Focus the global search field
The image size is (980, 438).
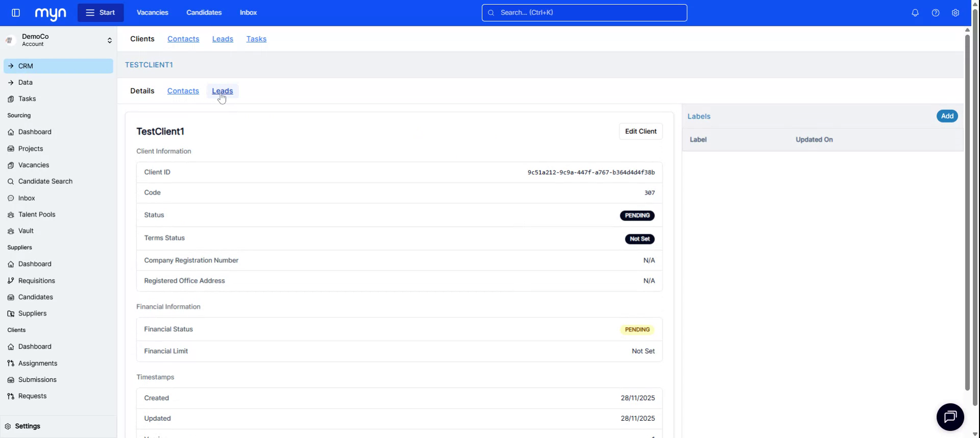(584, 13)
